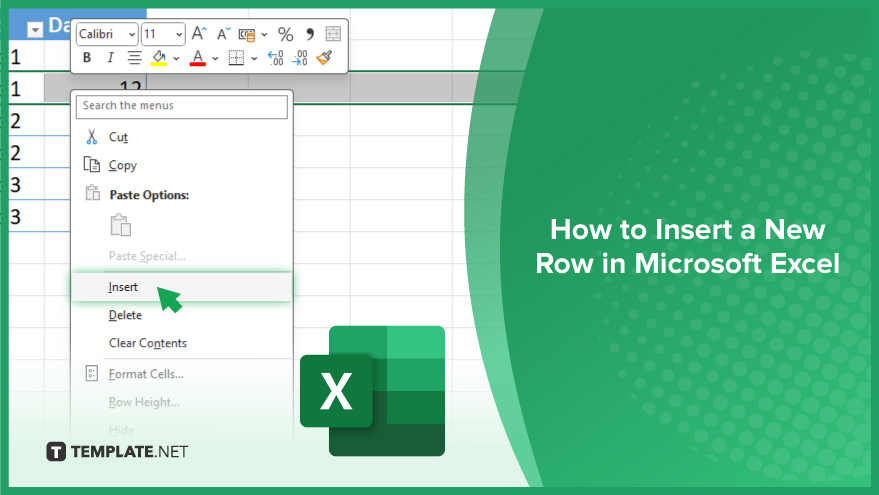Open the filter dropdown in the header cell
The width and height of the screenshot is (879, 495).
[x=35, y=30]
